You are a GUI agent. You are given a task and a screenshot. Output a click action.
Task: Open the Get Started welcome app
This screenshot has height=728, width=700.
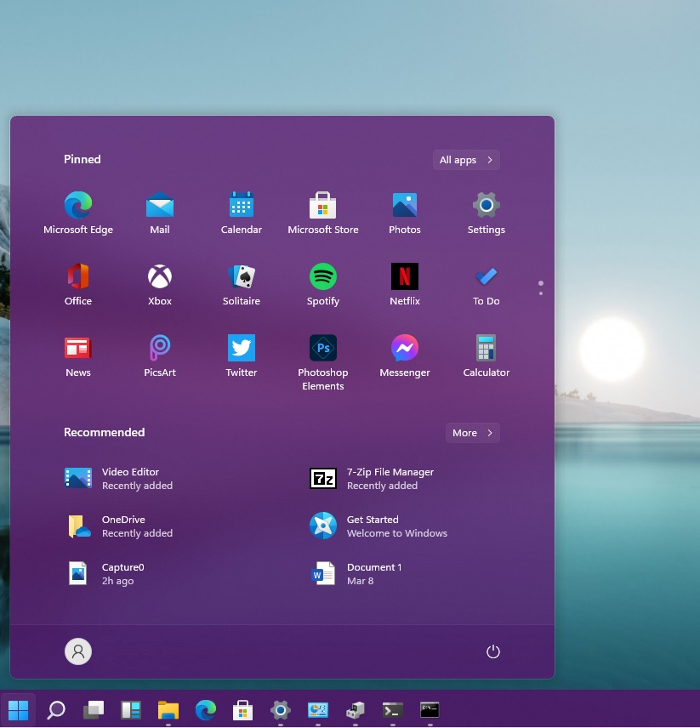point(374,526)
